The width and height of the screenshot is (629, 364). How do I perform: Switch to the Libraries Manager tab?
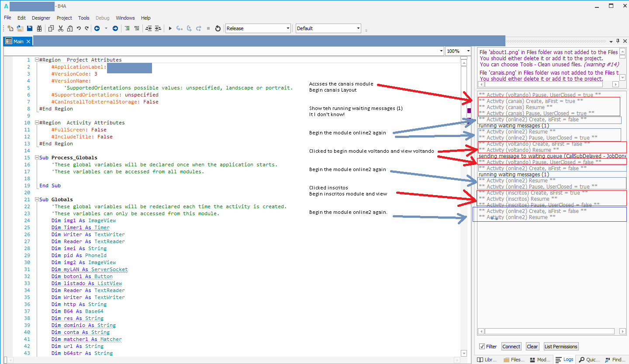coord(487,360)
